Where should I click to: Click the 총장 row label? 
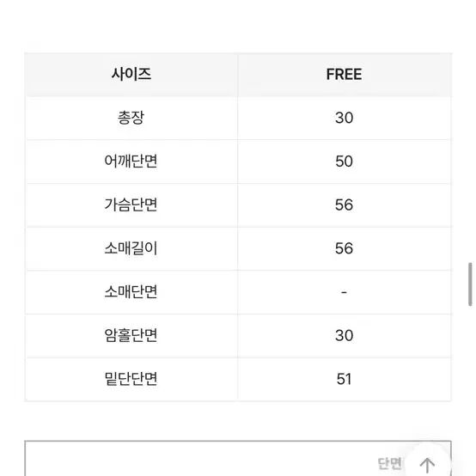(131, 118)
